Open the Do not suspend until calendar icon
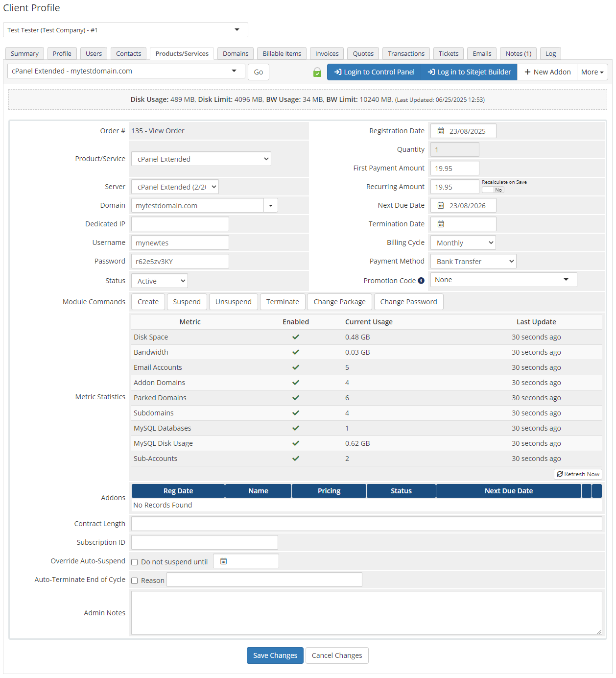The image size is (616, 678). pyautogui.click(x=223, y=561)
